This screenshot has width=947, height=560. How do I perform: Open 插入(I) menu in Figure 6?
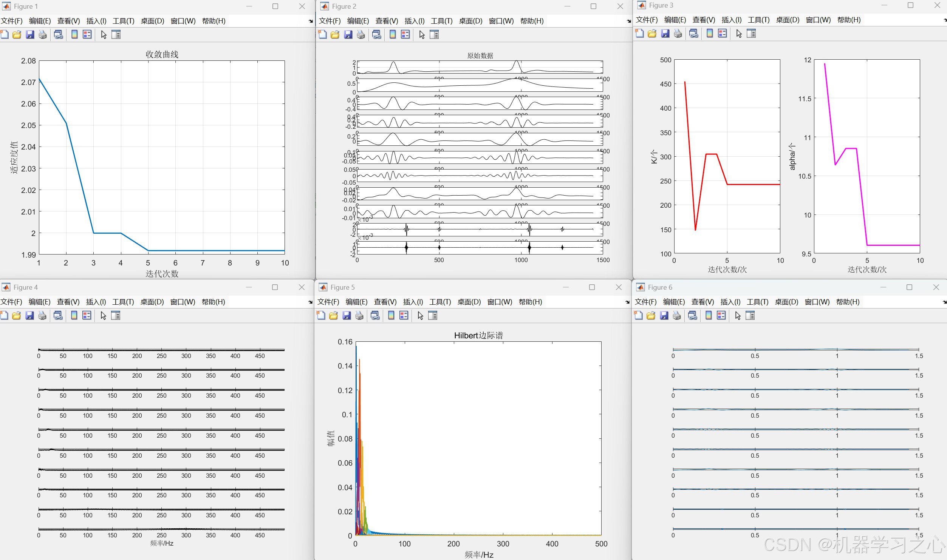click(x=730, y=302)
